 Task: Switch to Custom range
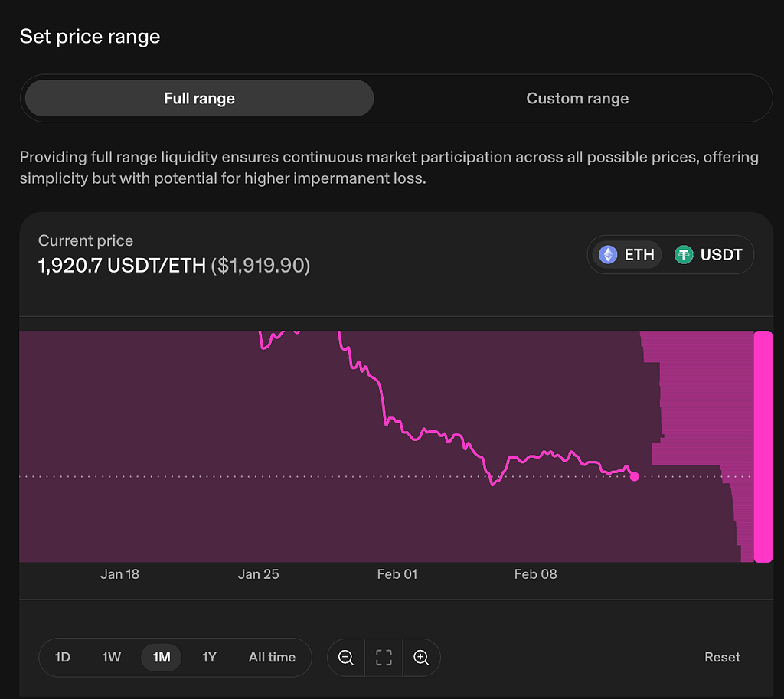pyautogui.click(x=577, y=98)
